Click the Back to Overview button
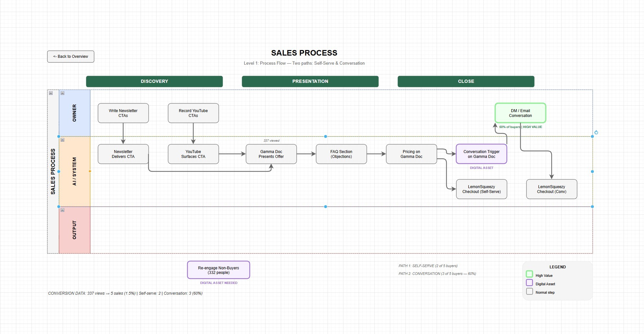Screen dimensions: 644x334 click(x=71, y=57)
